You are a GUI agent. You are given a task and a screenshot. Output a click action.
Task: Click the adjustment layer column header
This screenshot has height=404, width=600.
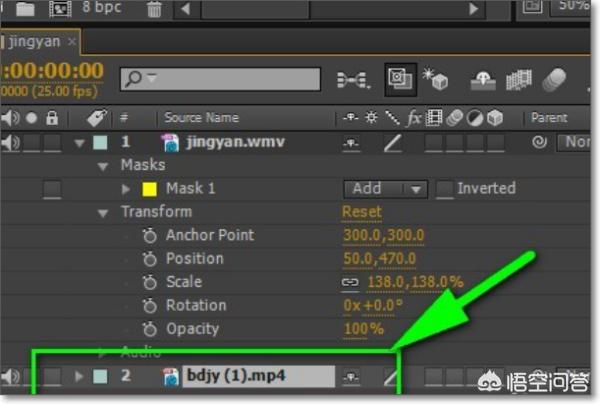(475, 118)
